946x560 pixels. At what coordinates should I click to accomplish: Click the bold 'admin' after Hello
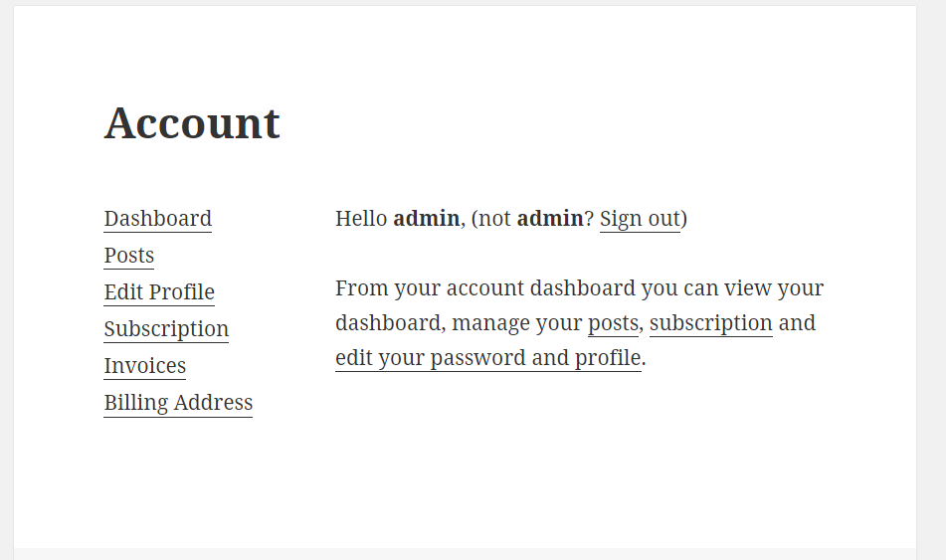coord(426,219)
